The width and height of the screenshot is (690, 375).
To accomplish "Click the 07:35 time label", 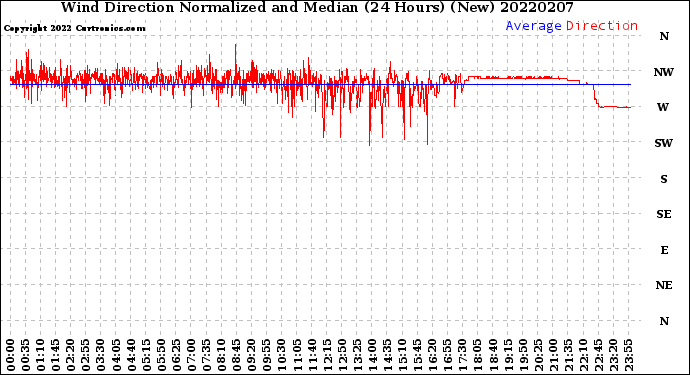I will (206, 355).
